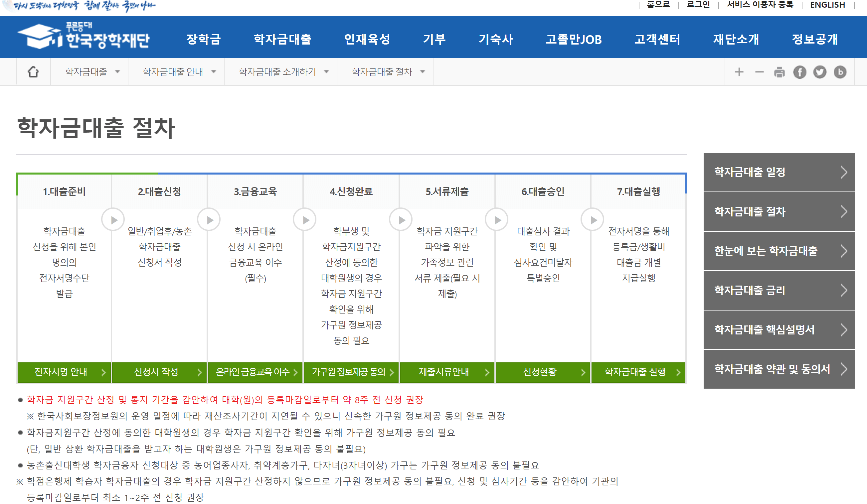Click the 온라인 금융교육 이수 button
The image size is (867, 504).
(x=255, y=372)
